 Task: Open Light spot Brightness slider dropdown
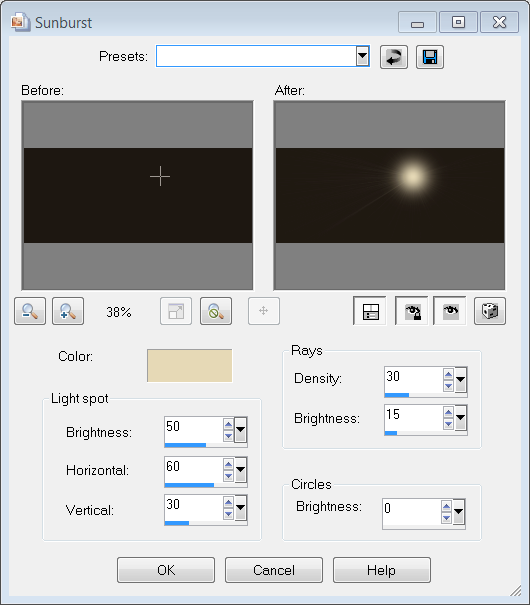point(240,429)
